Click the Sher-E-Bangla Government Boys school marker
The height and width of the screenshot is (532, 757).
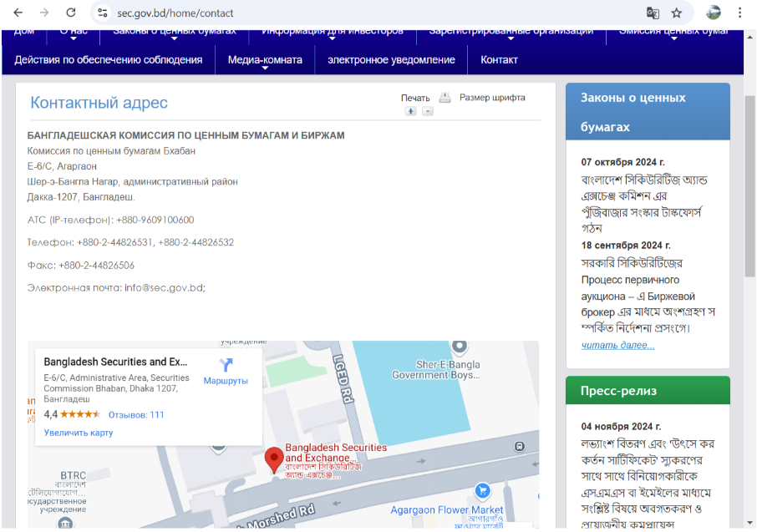[459, 346]
